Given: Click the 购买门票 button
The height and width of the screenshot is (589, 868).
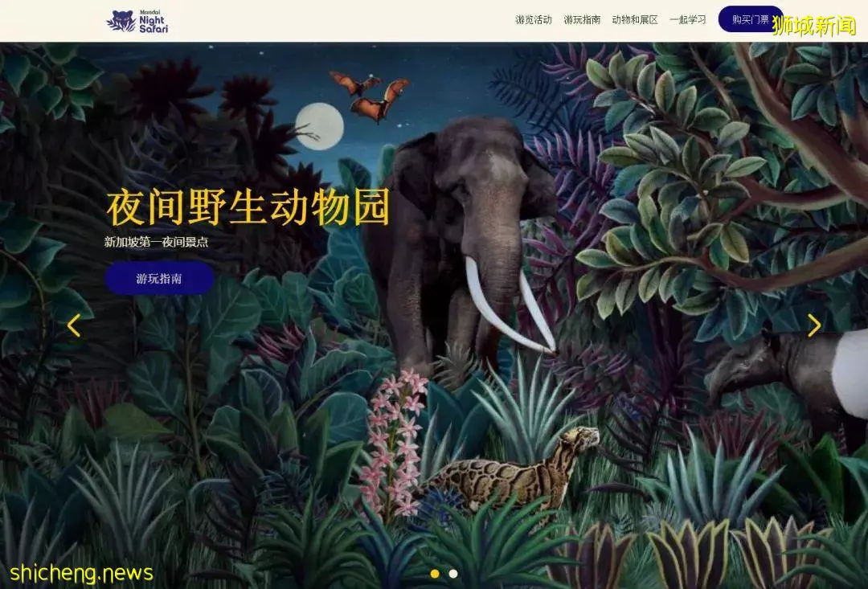Looking at the screenshot, I should coord(751,19).
